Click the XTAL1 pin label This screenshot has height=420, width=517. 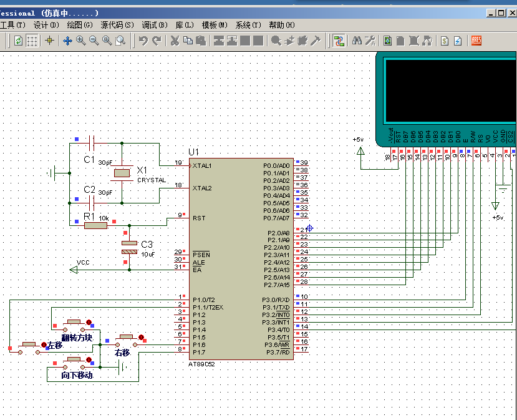click(202, 165)
